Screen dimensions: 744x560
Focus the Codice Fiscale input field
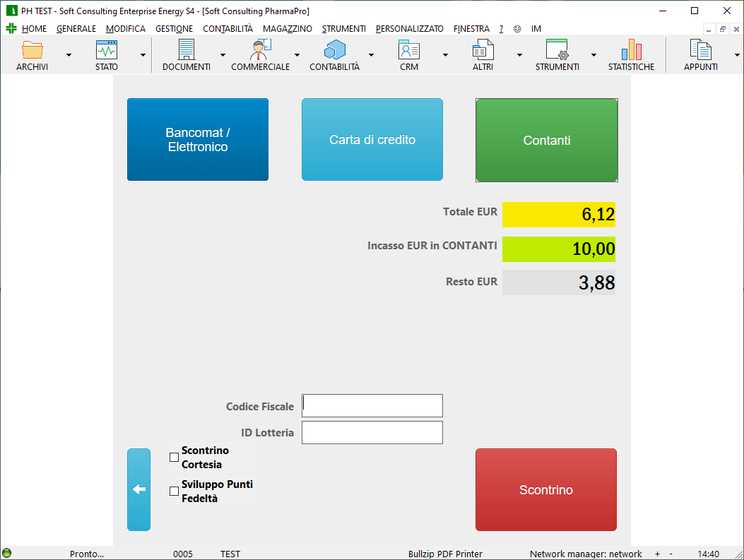(x=372, y=406)
